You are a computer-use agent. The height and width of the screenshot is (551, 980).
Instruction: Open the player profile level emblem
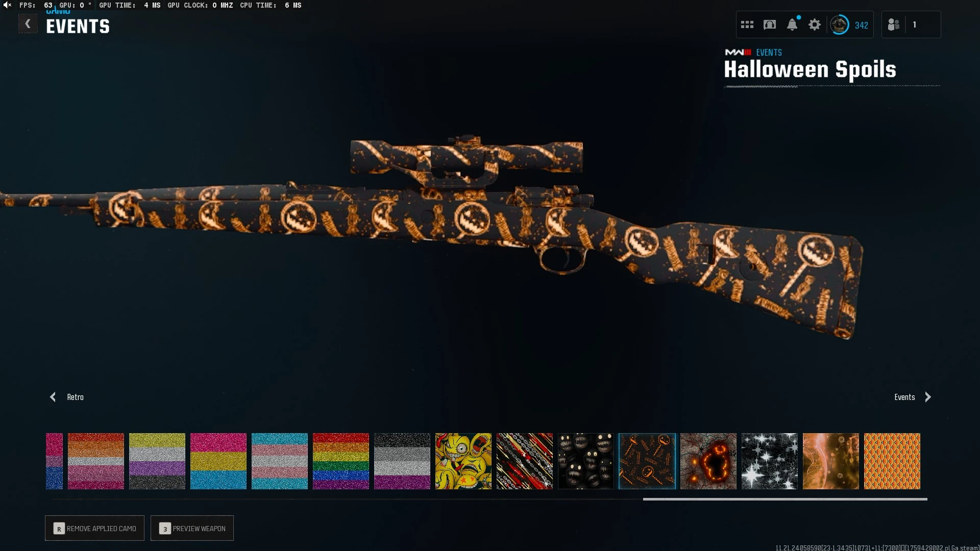(x=840, y=24)
